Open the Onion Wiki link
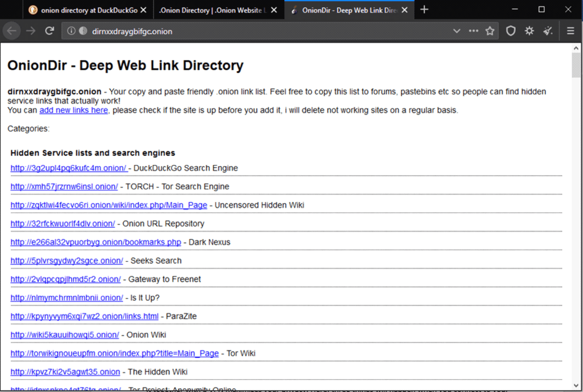This screenshot has width=583, height=392. click(65, 335)
